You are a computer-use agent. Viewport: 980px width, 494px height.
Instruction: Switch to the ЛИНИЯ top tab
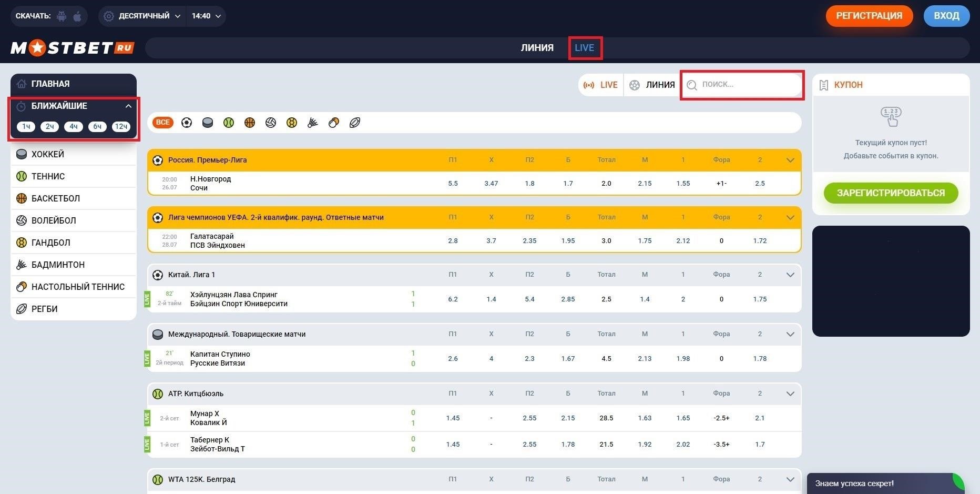(x=537, y=48)
